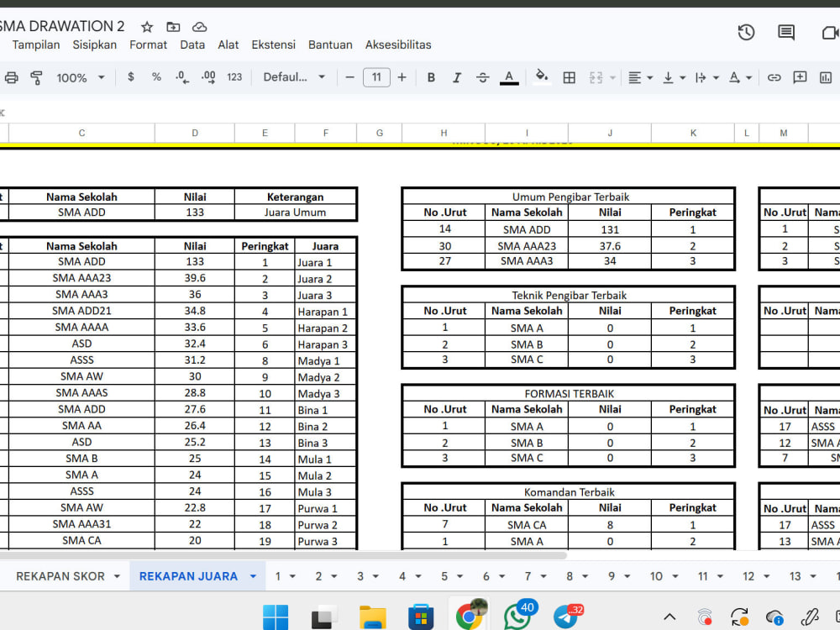Edit the font size field 11
Viewport: 840px width, 630px height.
click(x=376, y=77)
